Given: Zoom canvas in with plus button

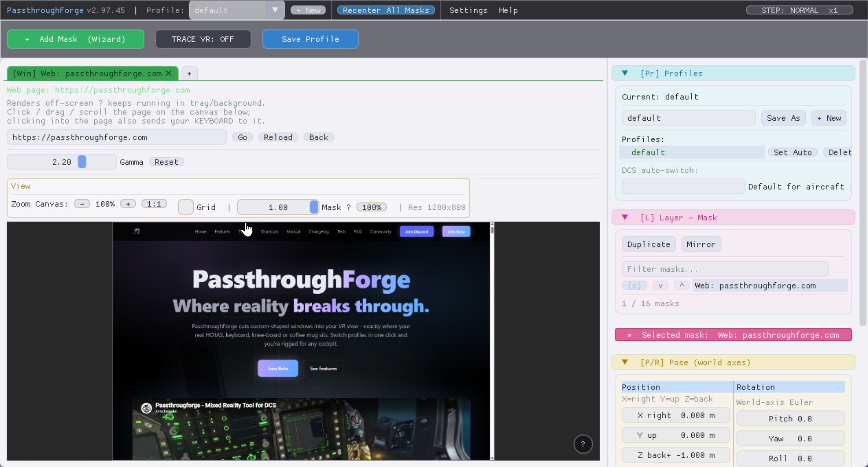Looking at the screenshot, I should pyautogui.click(x=128, y=204).
